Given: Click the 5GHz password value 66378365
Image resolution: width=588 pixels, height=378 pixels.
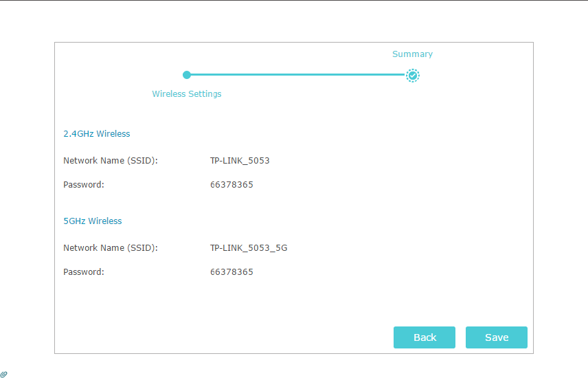Looking at the screenshot, I should [231, 271].
